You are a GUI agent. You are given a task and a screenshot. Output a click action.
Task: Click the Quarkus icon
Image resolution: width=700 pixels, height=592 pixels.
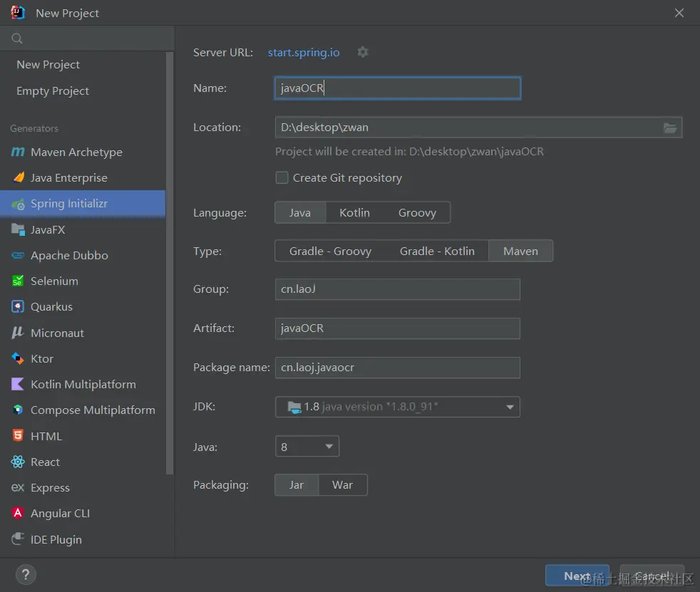17,307
